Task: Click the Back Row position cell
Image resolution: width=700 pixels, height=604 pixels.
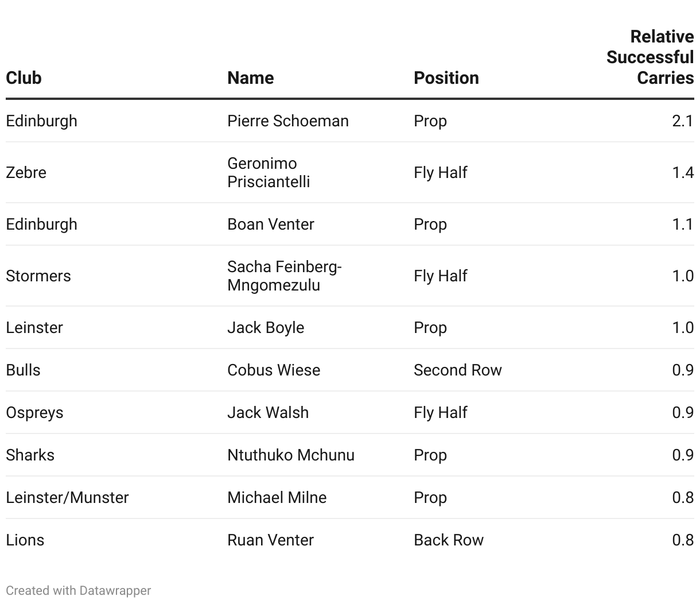Action: tap(448, 540)
